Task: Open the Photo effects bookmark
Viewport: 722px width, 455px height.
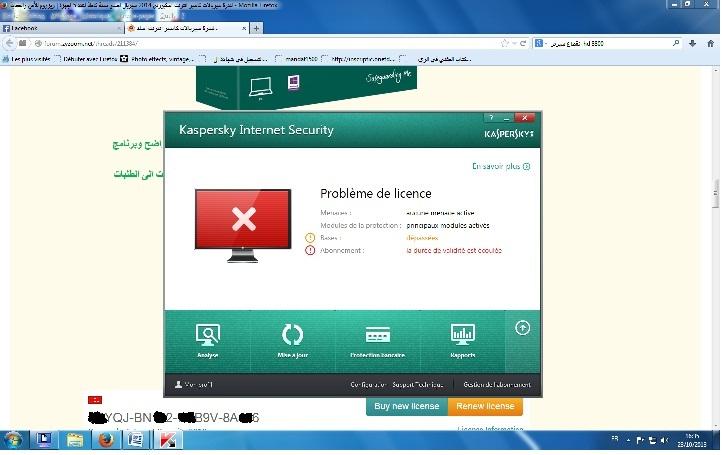Action: pos(157,59)
